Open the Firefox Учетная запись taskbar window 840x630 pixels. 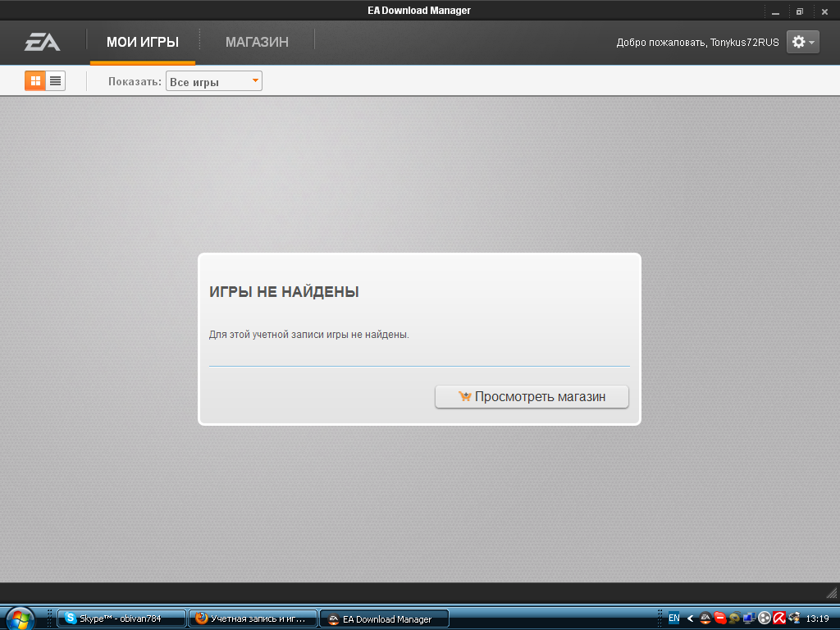[x=253, y=619]
